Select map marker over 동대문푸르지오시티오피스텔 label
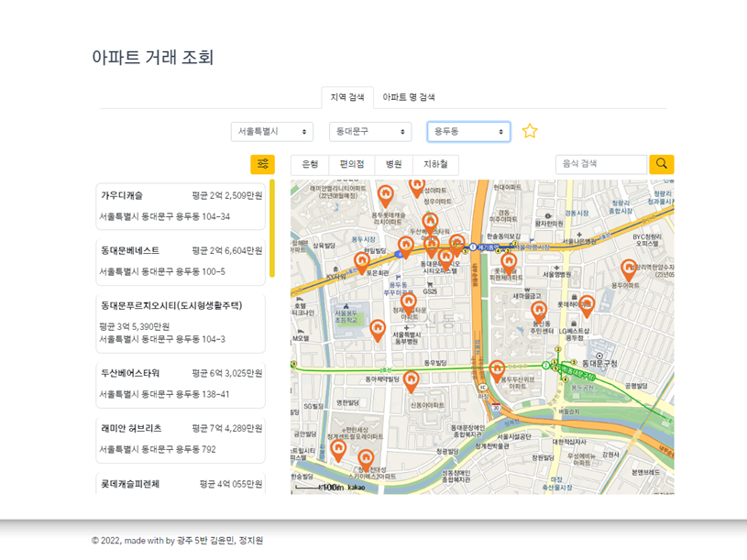747x560 pixels. point(445,259)
